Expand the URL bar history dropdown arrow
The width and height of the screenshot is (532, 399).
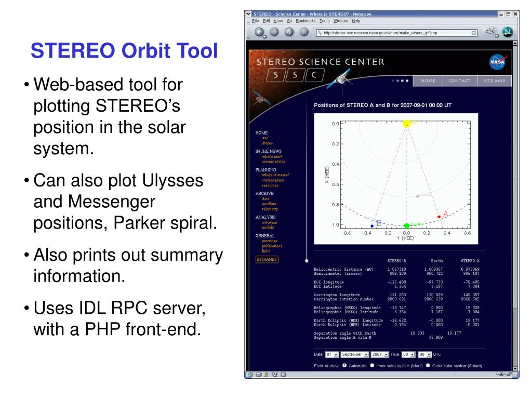point(474,33)
